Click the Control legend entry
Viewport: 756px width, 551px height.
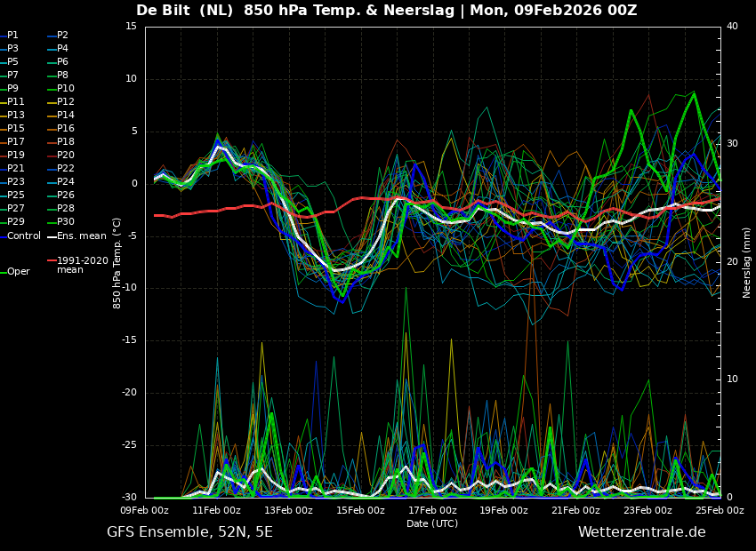click(x=24, y=236)
